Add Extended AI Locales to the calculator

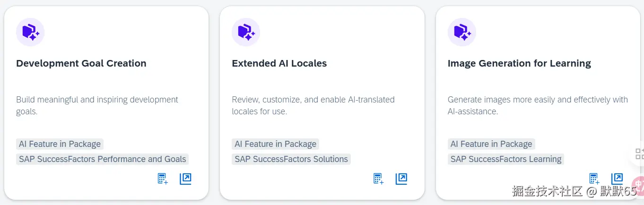click(378, 179)
